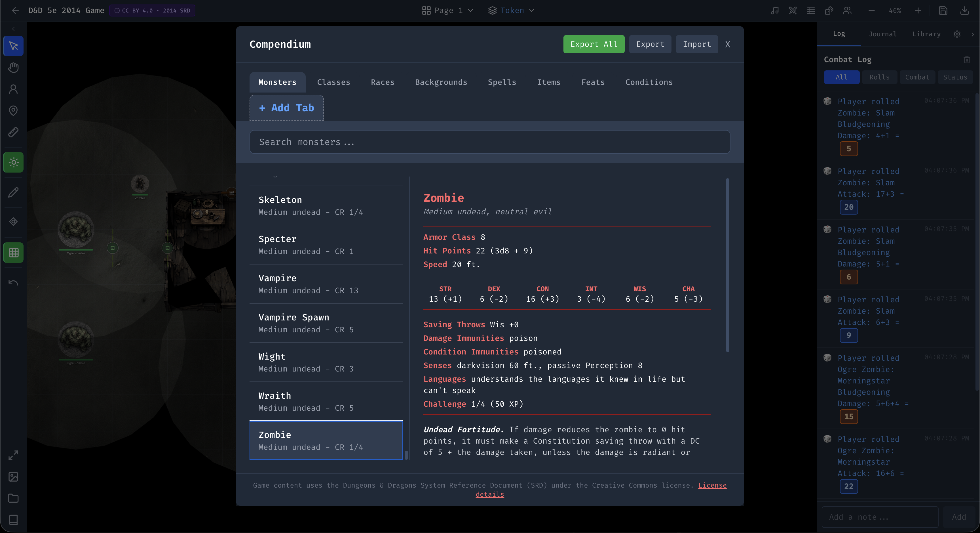Switch to the Journal tab

click(883, 34)
